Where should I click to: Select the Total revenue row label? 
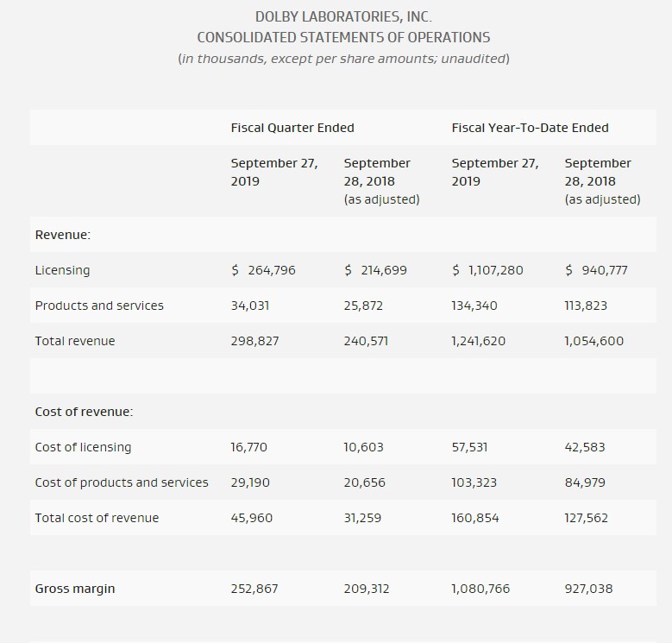(x=75, y=341)
